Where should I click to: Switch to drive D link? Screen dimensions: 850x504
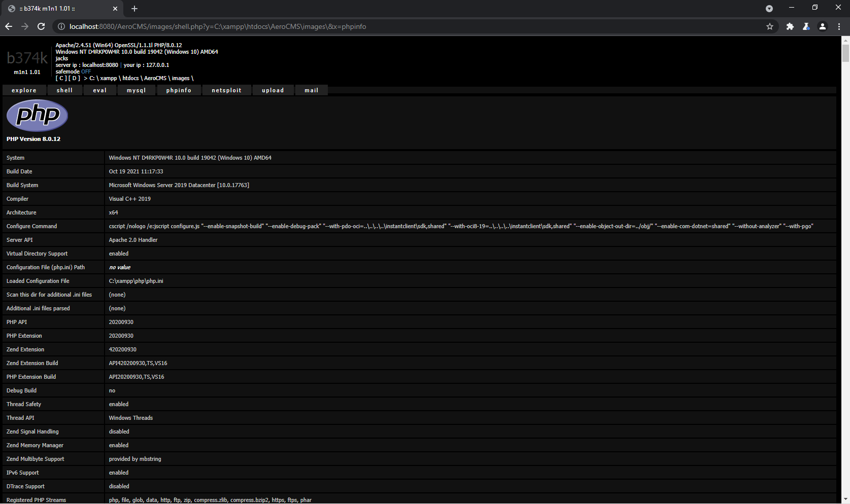click(74, 78)
